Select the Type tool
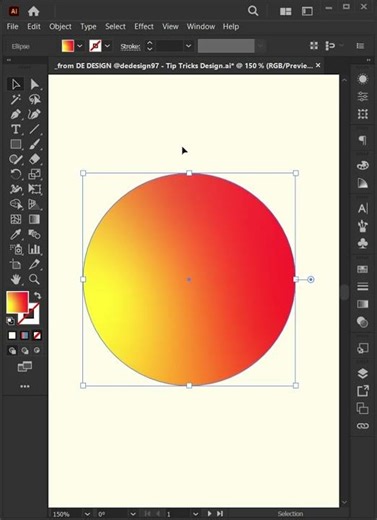 [x=15, y=129]
